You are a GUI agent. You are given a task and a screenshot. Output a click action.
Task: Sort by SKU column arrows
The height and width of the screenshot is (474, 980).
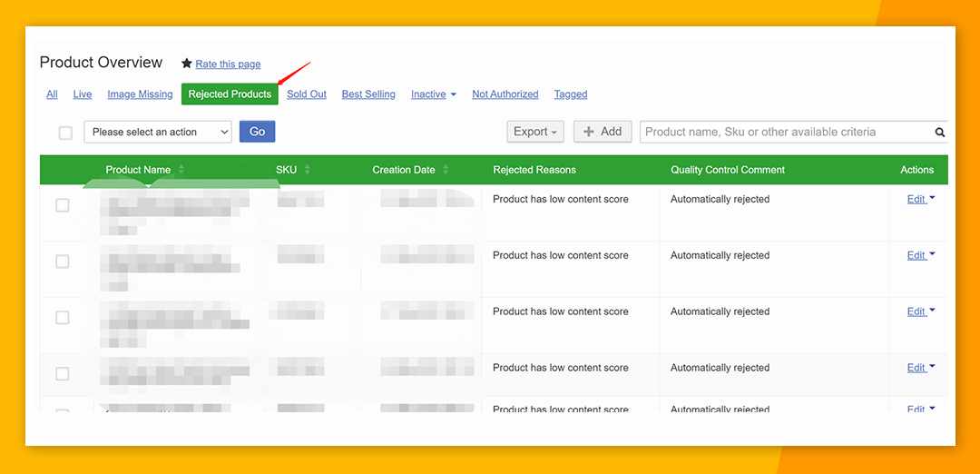tap(308, 170)
